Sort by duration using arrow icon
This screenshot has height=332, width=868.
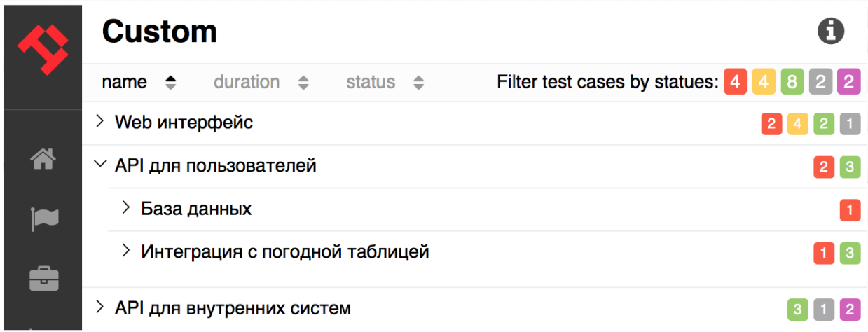303,83
